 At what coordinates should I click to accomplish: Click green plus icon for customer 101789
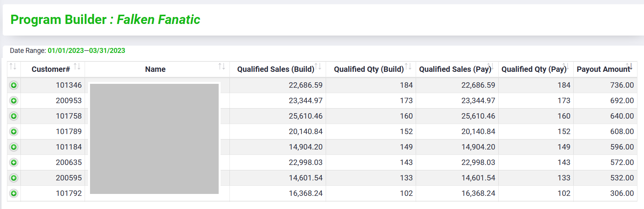[14, 131]
